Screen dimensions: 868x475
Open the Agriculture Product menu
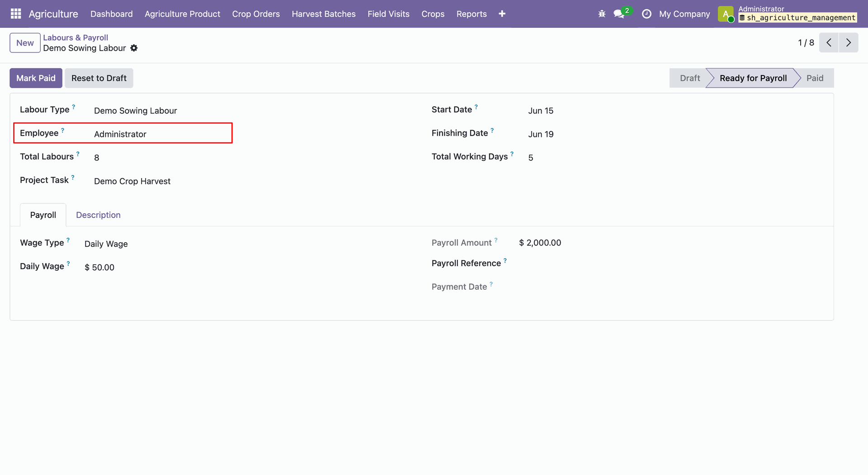pyautogui.click(x=183, y=14)
